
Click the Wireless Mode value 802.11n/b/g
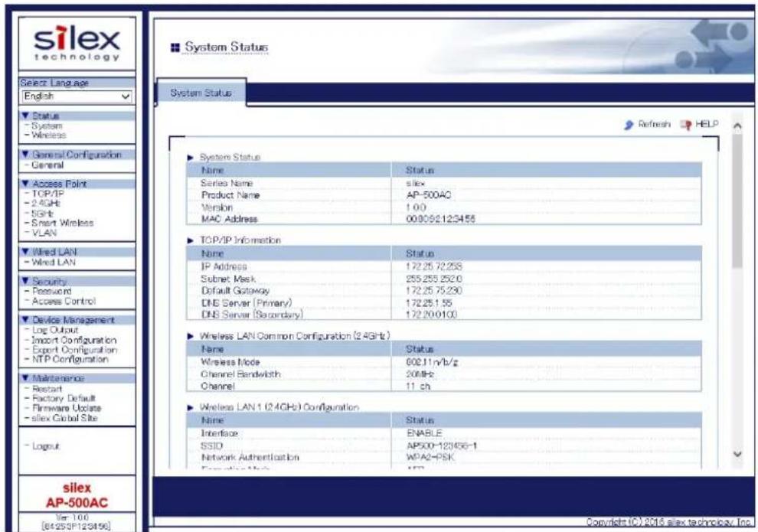pos(432,362)
